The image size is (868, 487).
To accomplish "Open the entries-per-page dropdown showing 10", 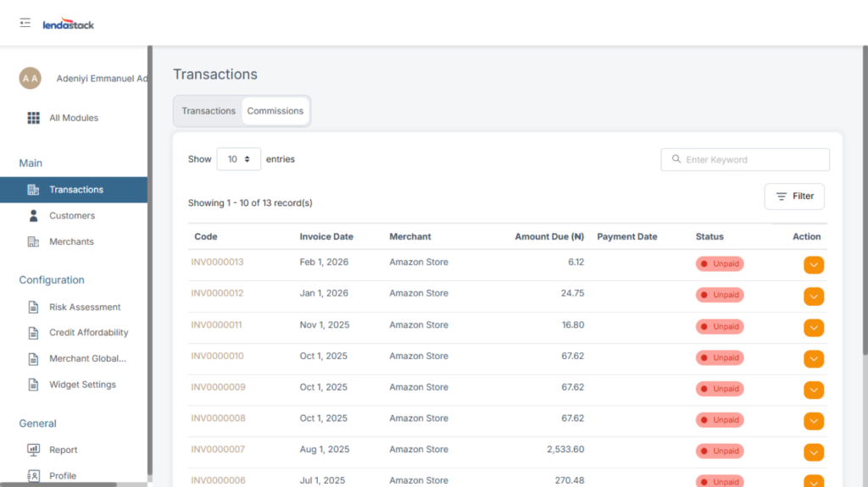I will point(238,159).
